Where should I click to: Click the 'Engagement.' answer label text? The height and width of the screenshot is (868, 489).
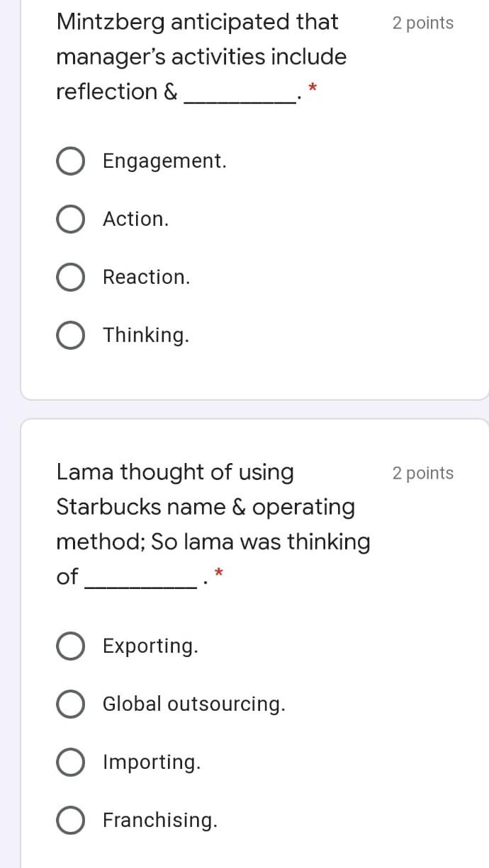(165, 161)
